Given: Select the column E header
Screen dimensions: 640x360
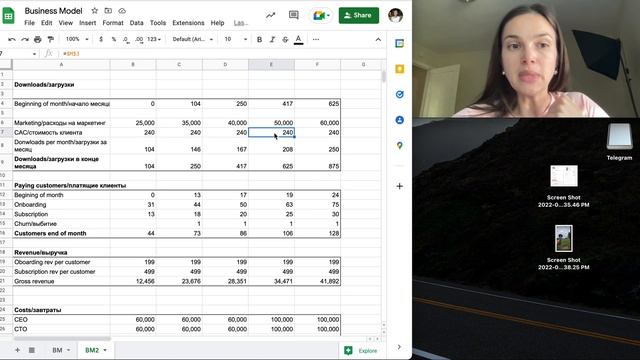Looking at the screenshot, I should 271,64.
